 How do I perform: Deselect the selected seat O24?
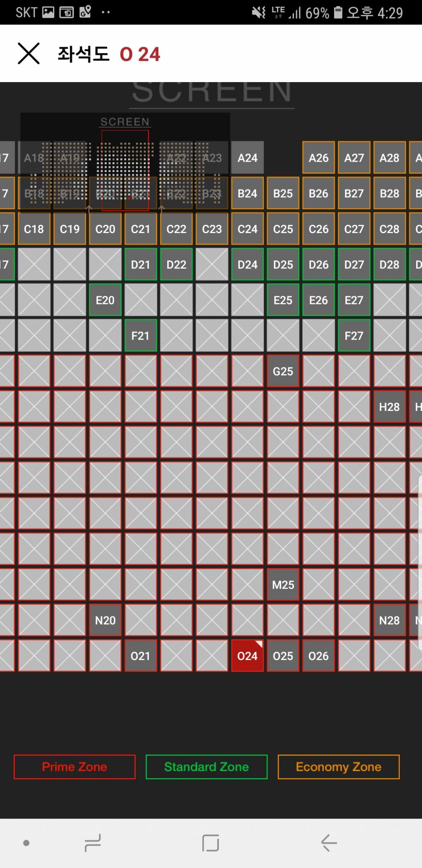point(247,656)
